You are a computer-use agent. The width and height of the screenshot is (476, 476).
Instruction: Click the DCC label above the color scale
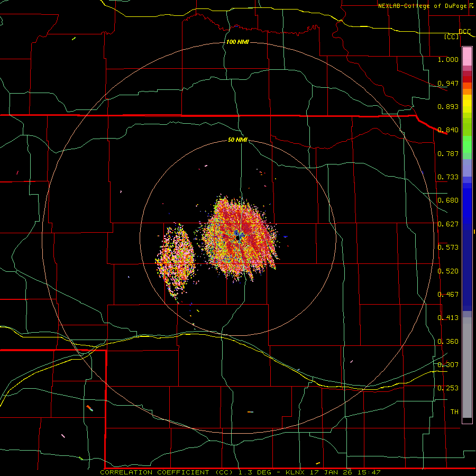(465, 32)
